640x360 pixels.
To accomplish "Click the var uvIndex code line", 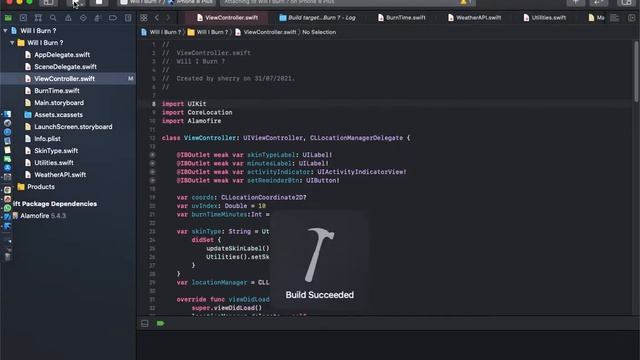I will coord(221,206).
